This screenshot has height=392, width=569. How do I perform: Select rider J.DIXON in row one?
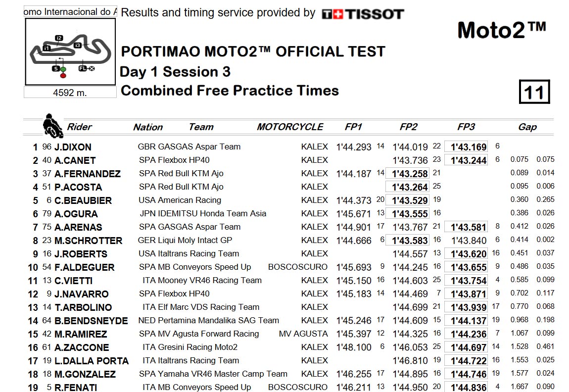(x=73, y=147)
